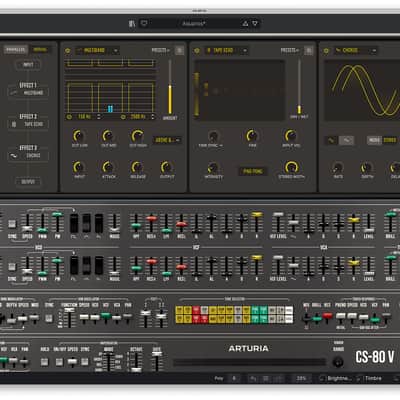The height and width of the screenshot is (400, 400).
Task: Toggle the Tape Echo effect power button
Action: (x=197, y=51)
